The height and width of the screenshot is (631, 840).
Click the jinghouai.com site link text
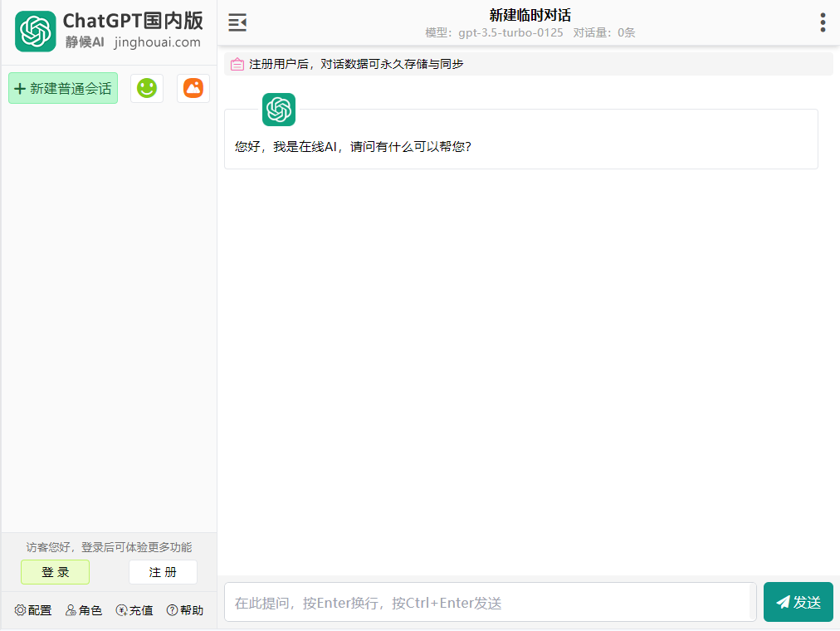coord(158,42)
